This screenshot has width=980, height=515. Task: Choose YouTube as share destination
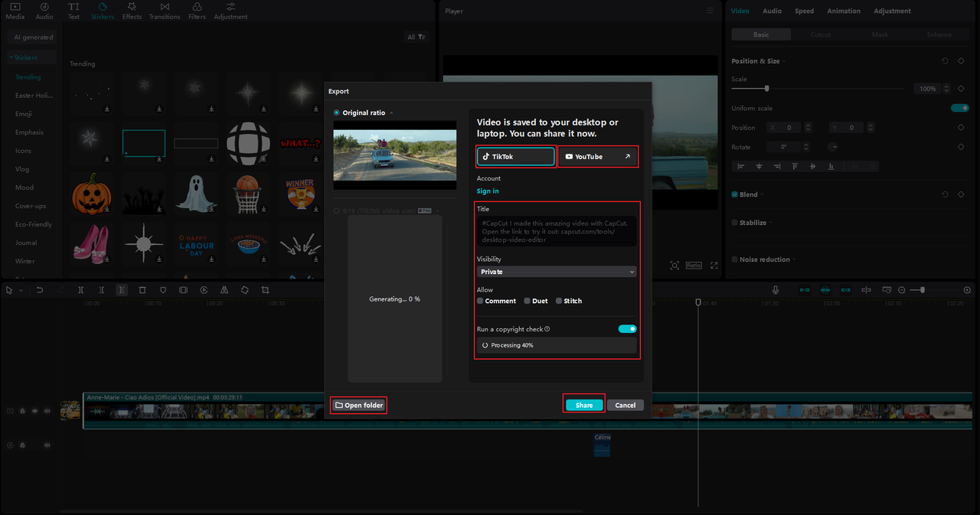pos(597,156)
